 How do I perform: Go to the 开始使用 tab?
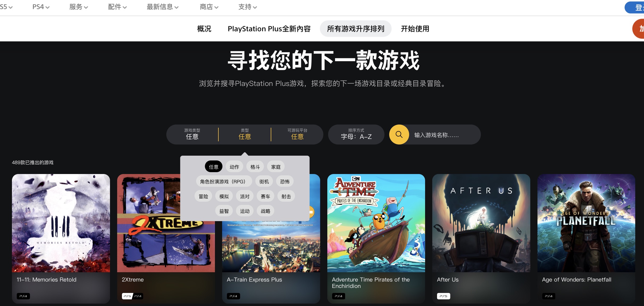(x=415, y=28)
